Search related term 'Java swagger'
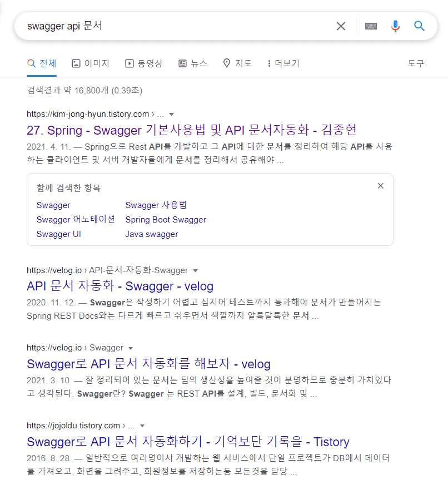The width and height of the screenshot is (448, 499). (152, 235)
